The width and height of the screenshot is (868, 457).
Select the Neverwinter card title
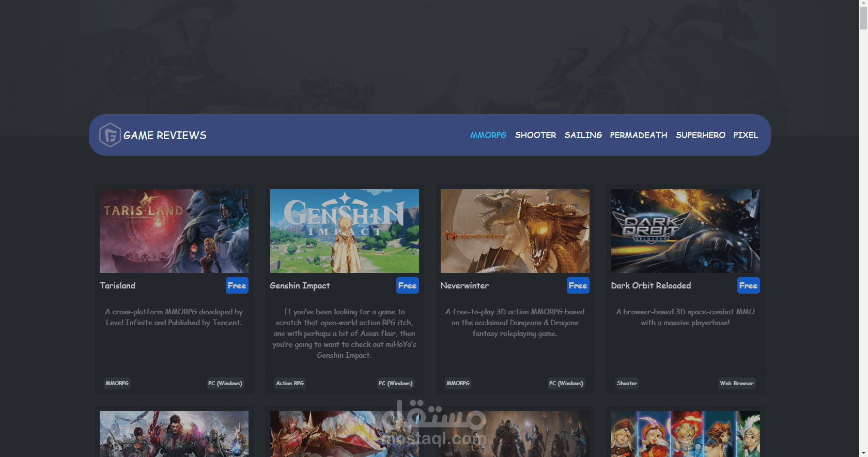[x=464, y=285]
